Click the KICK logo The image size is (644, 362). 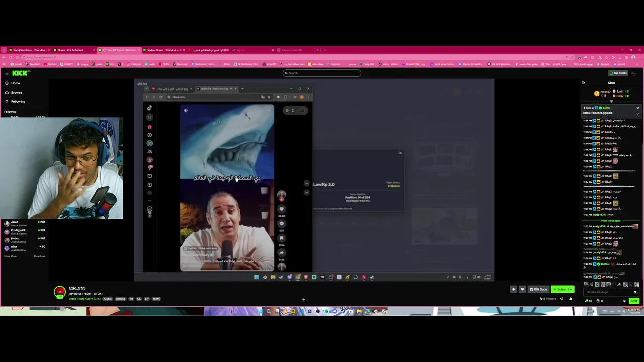pyautogui.click(x=21, y=73)
